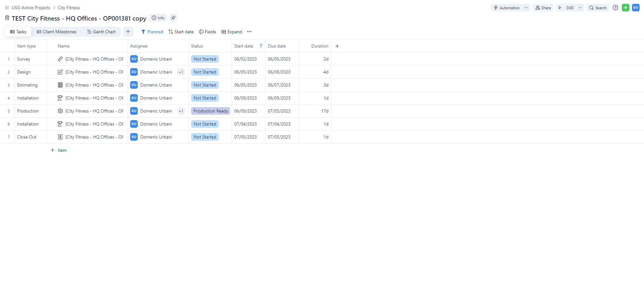Open the Not Started status in row 4

click(x=205, y=98)
